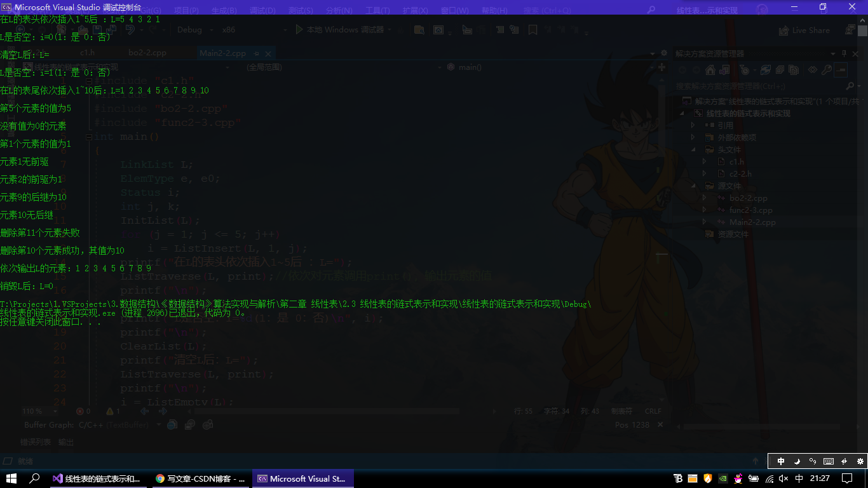868x488 pixels.
Task: Toggle IME Chinese mode on floating bar
Action: coord(781,461)
